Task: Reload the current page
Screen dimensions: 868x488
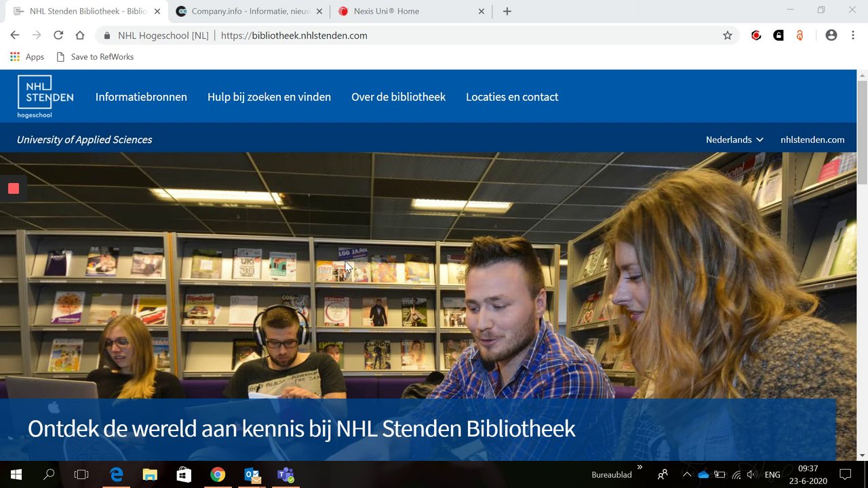Action: point(58,35)
